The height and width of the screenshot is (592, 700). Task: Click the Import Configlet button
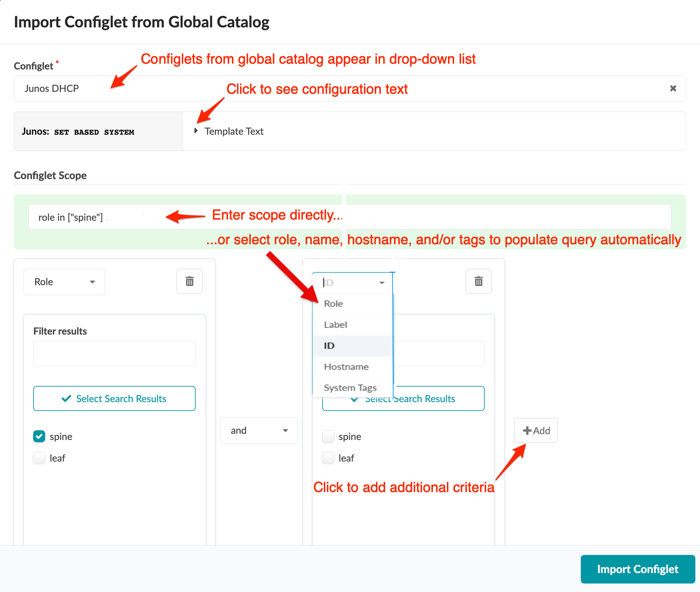(x=637, y=569)
